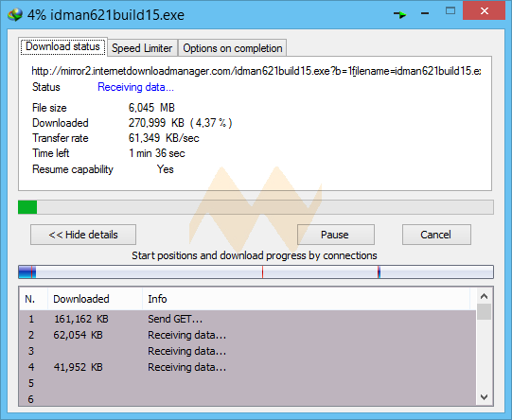Screen dimensions: 512x420
Task: Cancel the download
Action: (436, 235)
